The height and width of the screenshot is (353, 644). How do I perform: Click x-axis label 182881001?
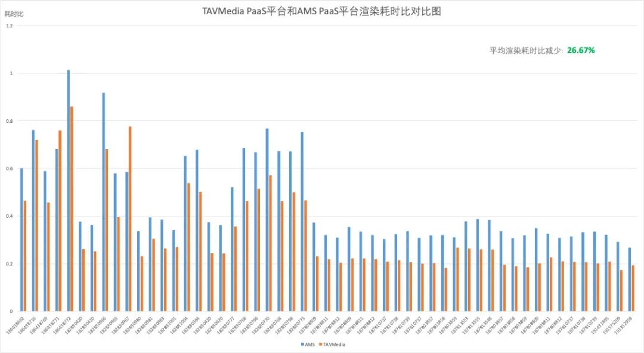[168, 324]
